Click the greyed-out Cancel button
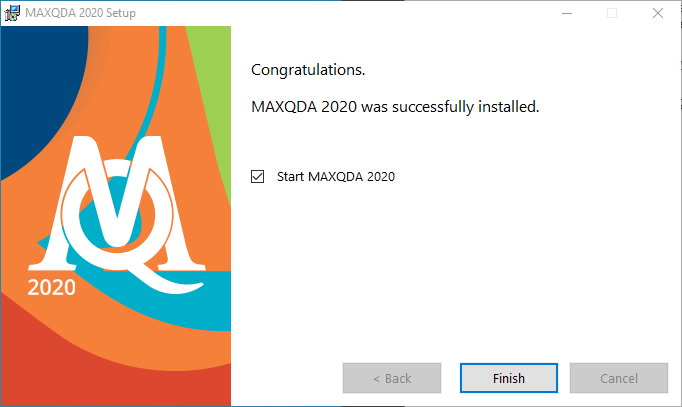 point(619,378)
